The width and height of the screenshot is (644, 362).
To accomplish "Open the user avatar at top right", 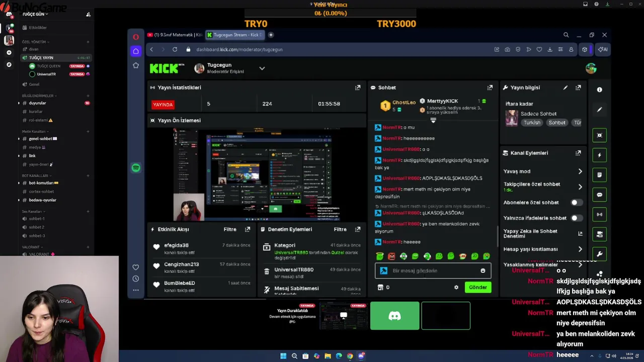I will tap(591, 68).
